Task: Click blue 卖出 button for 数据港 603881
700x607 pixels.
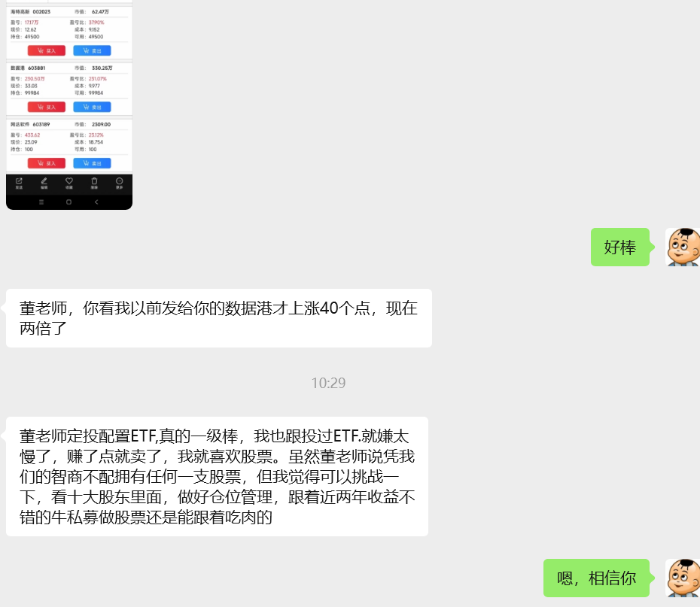Action: pos(92,107)
